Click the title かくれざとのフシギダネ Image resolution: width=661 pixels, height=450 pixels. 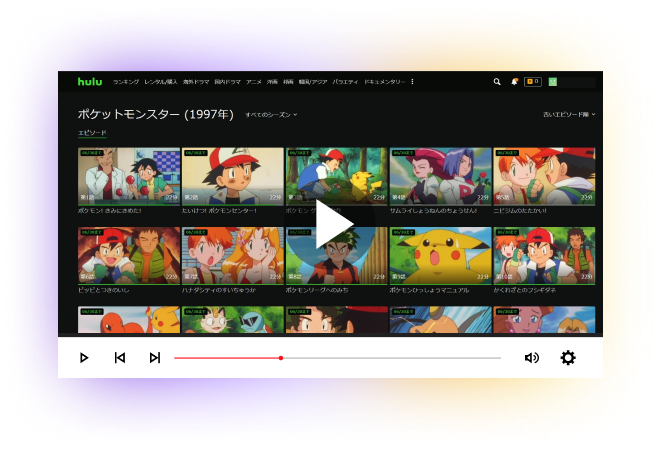click(x=524, y=290)
